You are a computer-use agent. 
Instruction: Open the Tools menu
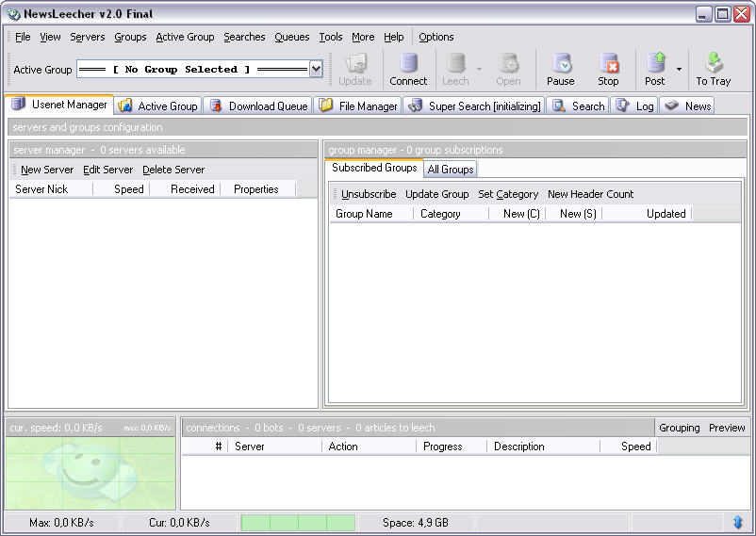[331, 37]
